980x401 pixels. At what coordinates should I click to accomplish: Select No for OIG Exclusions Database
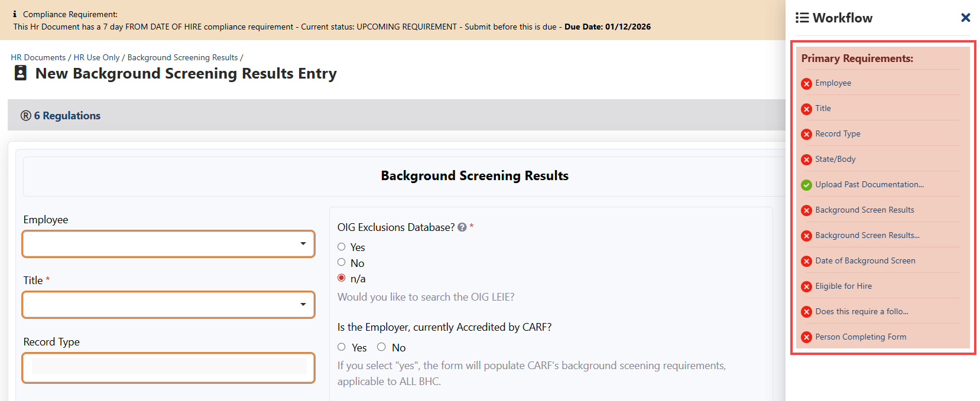[342, 262]
